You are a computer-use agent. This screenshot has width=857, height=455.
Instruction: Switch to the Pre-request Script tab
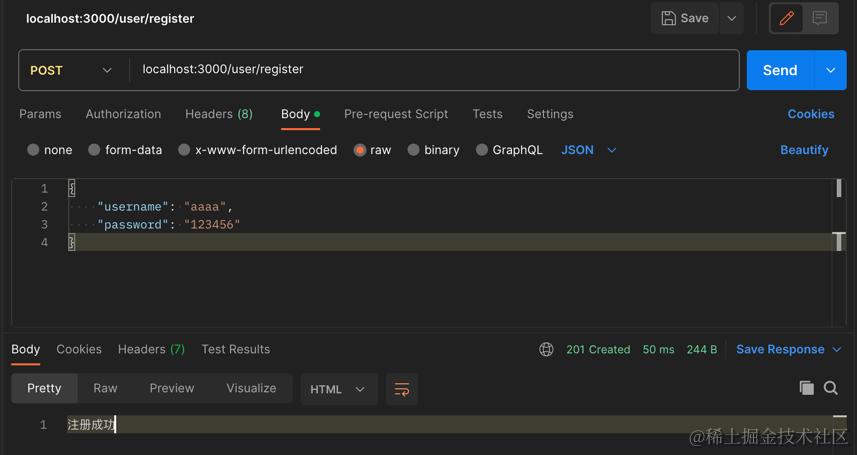coord(396,114)
